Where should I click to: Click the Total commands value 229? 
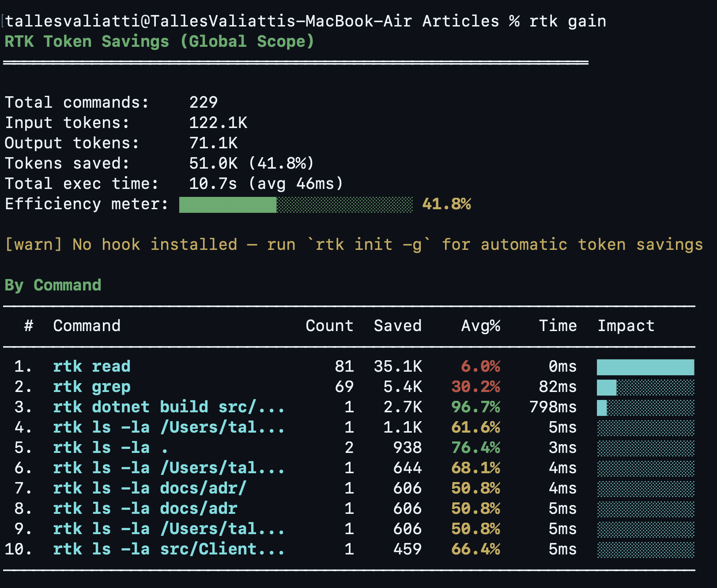coord(204,102)
